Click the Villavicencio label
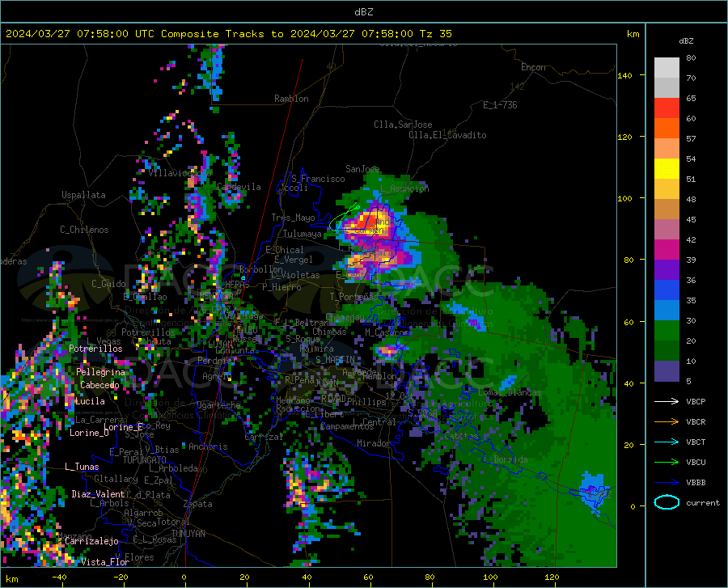The width and height of the screenshot is (728, 588). coord(180,173)
